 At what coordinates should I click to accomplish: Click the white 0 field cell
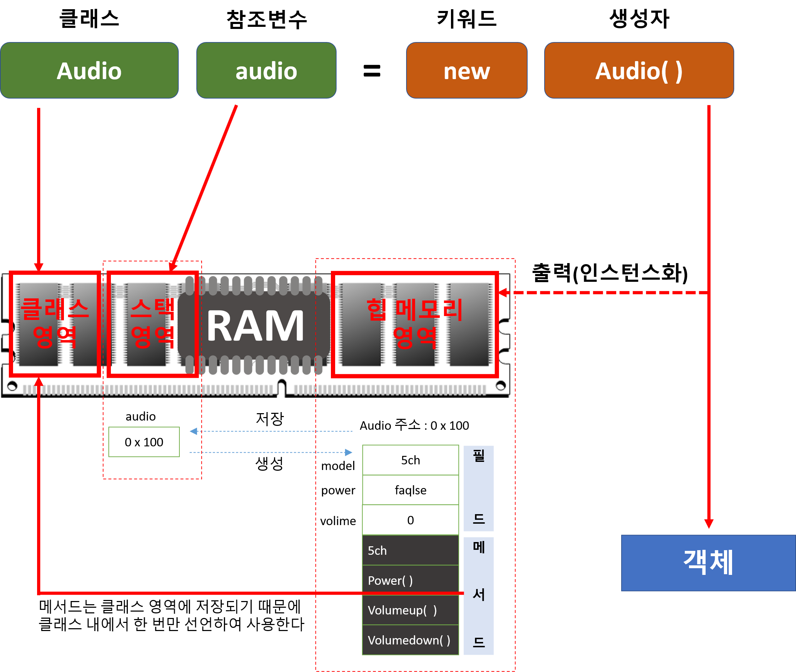pos(410,520)
